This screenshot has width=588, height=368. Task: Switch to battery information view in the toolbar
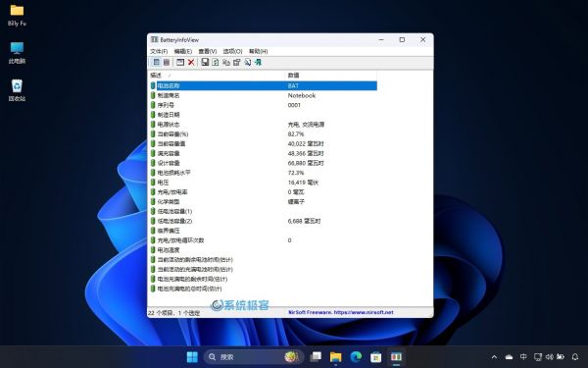click(157, 63)
